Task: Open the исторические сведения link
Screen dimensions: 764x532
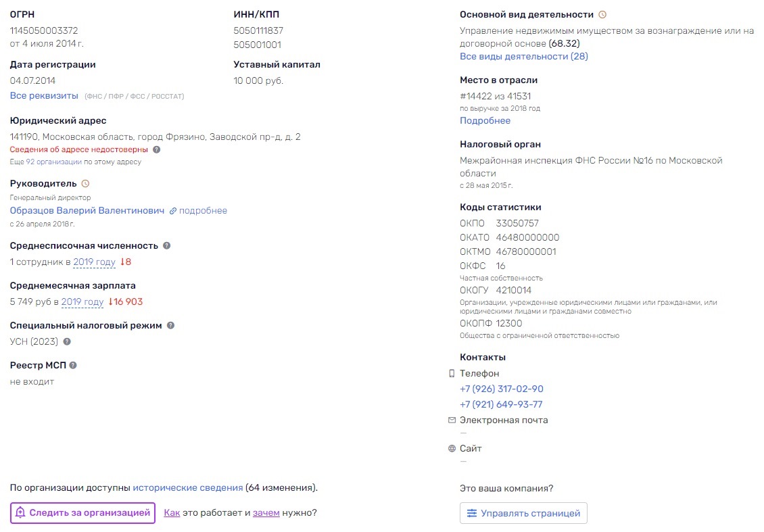Action: pos(187,487)
